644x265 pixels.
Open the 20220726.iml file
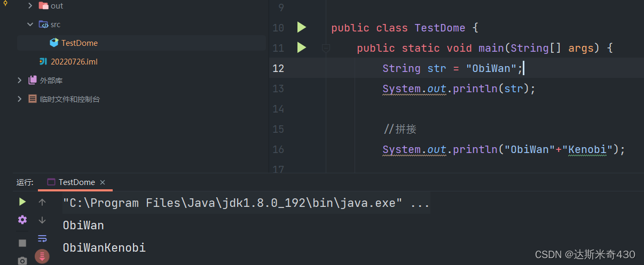74,62
